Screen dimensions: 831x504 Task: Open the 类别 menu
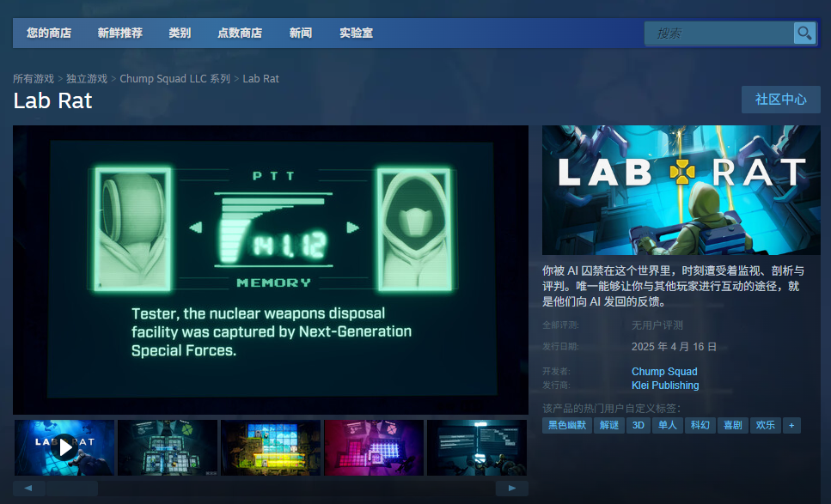click(x=180, y=33)
